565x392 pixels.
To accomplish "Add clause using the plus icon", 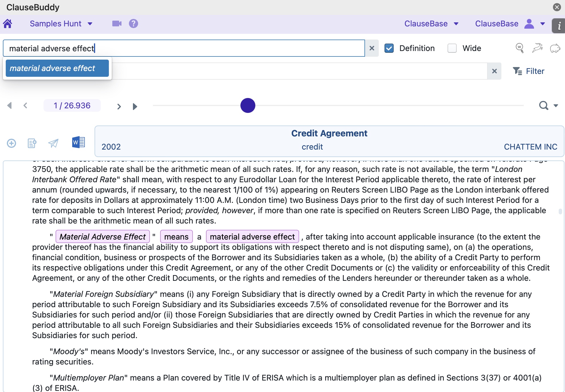I will (11, 143).
